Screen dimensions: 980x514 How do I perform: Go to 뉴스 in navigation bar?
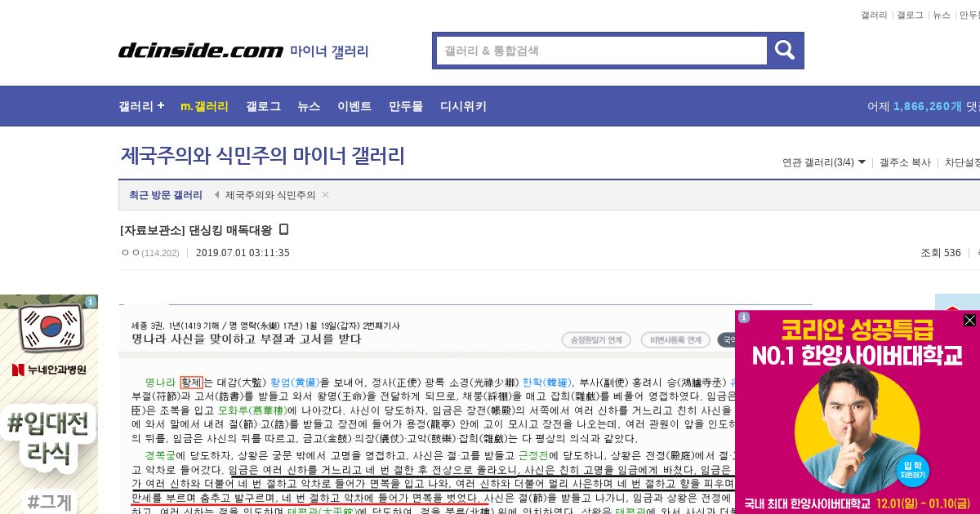(309, 106)
